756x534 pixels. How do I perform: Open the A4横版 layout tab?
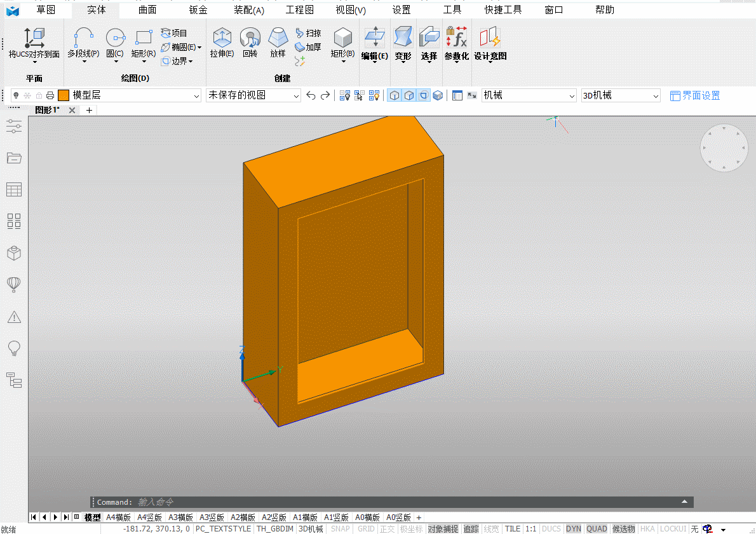click(118, 517)
